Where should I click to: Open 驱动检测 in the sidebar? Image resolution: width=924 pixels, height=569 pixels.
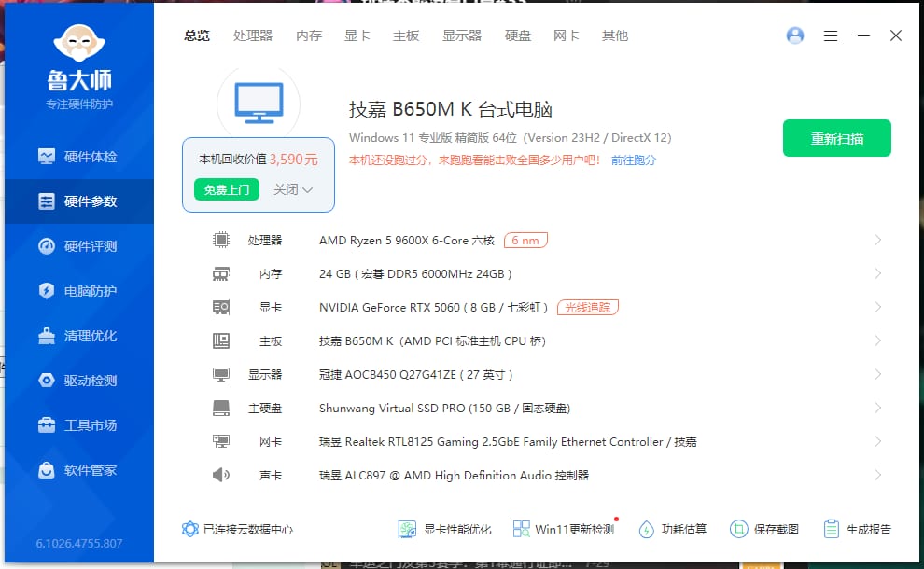pos(78,381)
